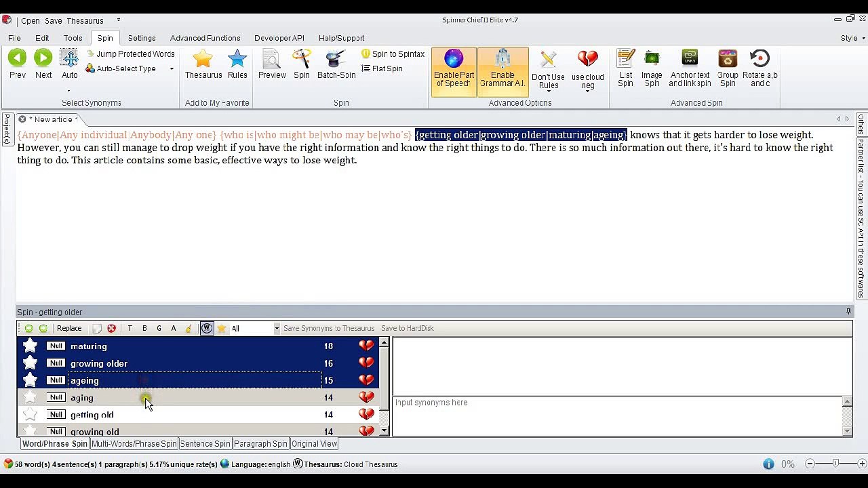Screen dimensions: 868x488
Task: Click the synonym list scroll down arrow
Action: (x=384, y=430)
